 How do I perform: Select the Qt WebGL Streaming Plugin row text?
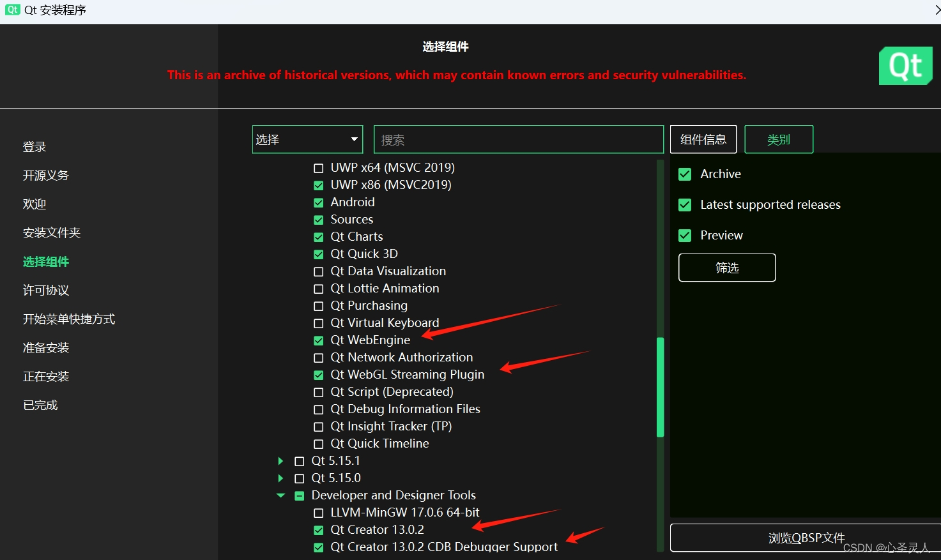click(408, 375)
